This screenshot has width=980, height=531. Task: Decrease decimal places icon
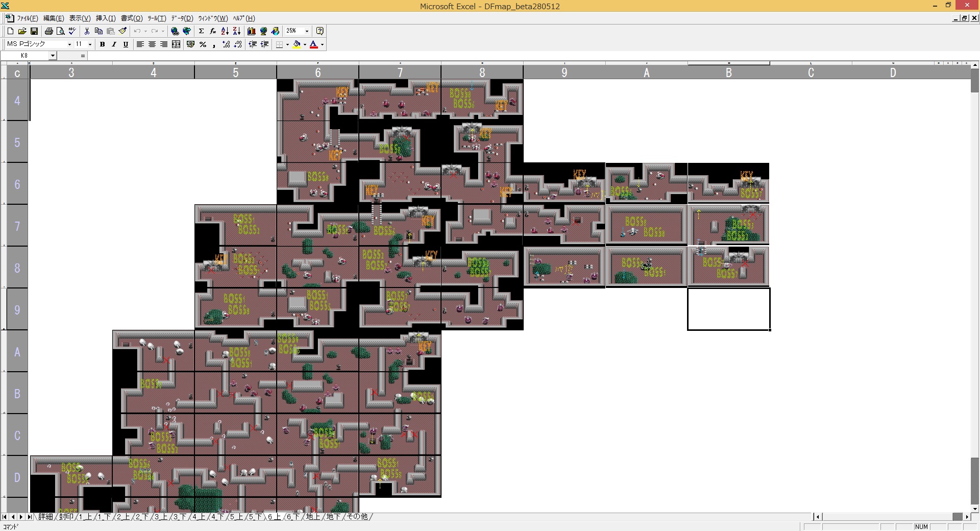[238, 44]
